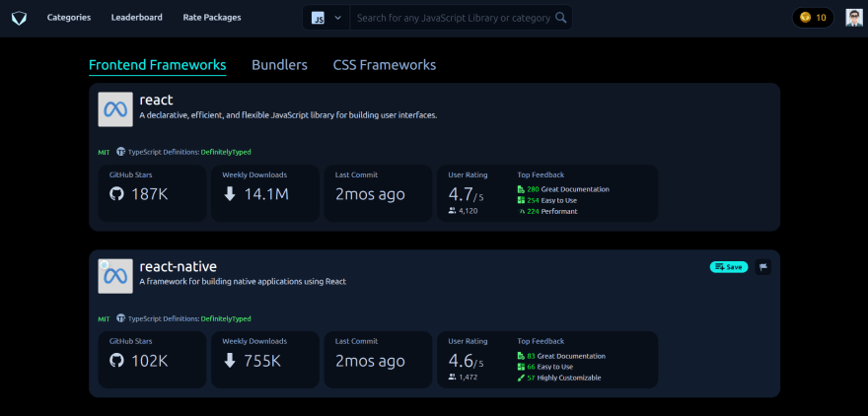Click react's reviewers icon beside 4,120

(453, 211)
